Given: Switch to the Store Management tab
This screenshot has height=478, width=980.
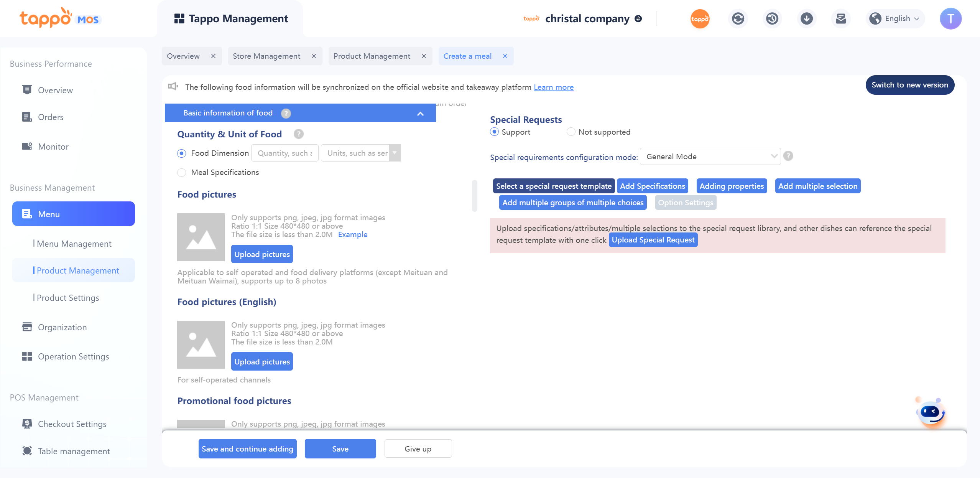Looking at the screenshot, I should tap(266, 56).
